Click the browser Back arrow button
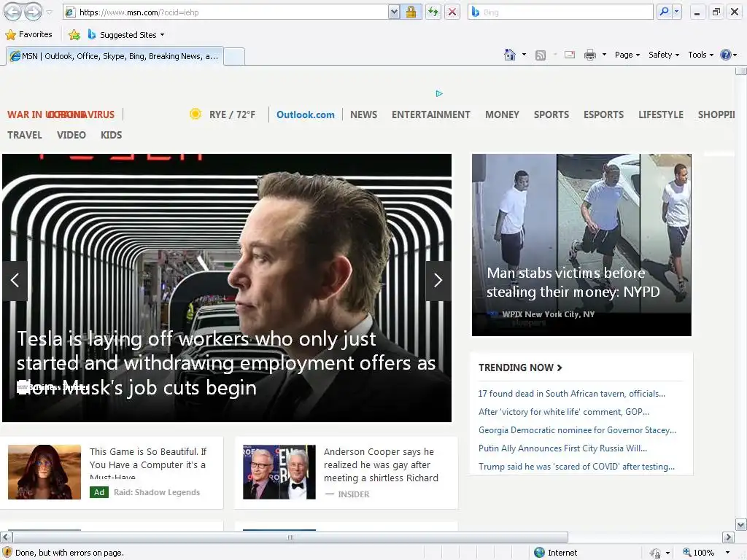The height and width of the screenshot is (560, 747). pyautogui.click(x=12, y=12)
